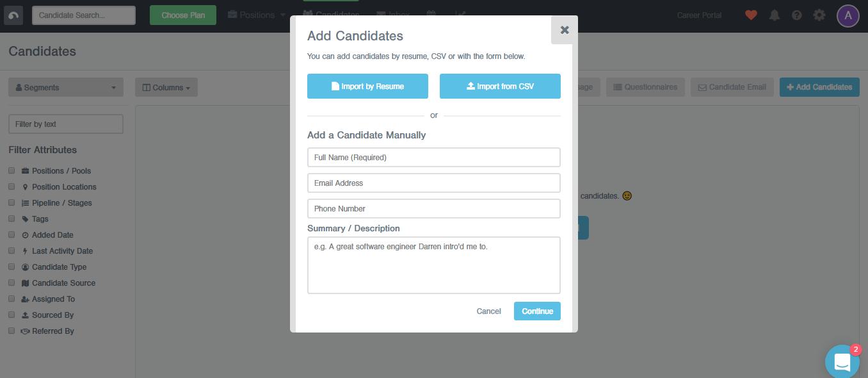Viewport: 868px width, 378px height.
Task: Select Import from CSV option
Action: [x=500, y=86]
